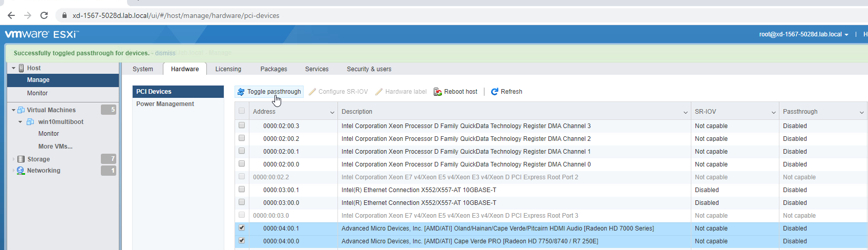Click the browser forward arrow
Viewport: 868px width, 250px height.
pos(28,15)
